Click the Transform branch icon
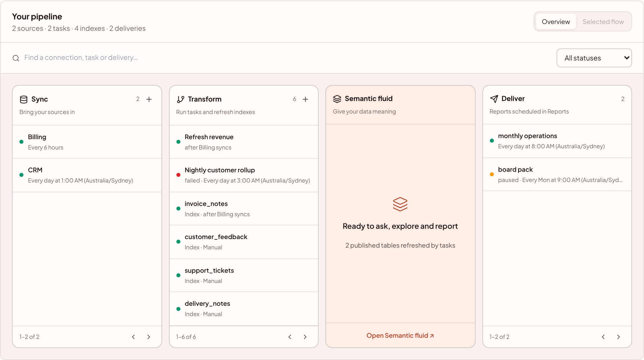The width and height of the screenshot is (644, 360). point(180,99)
